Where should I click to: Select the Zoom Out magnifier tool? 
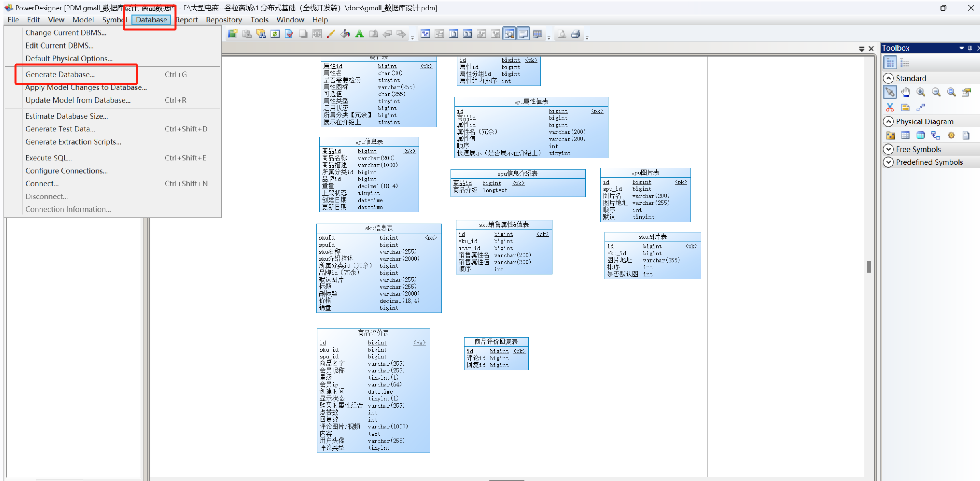coord(936,92)
